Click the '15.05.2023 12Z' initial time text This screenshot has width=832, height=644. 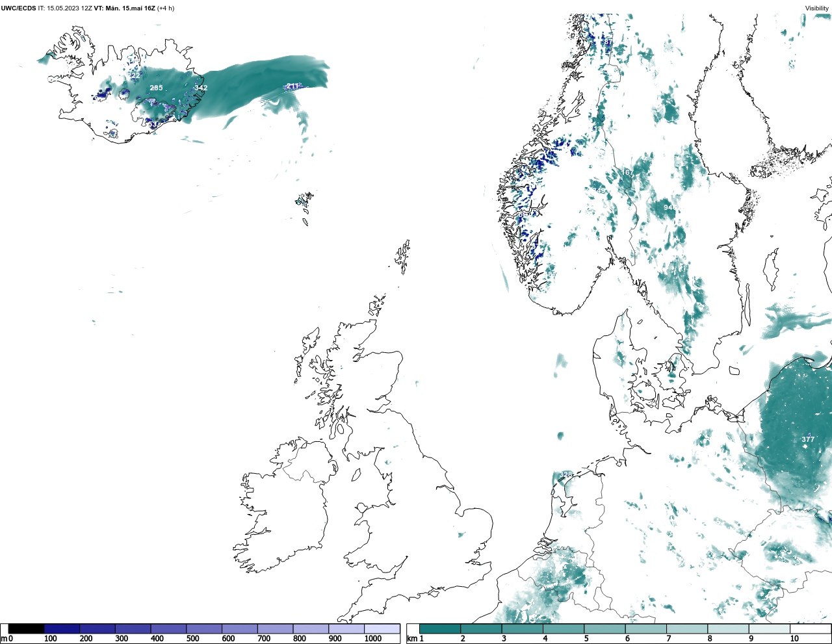(x=70, y=8)
